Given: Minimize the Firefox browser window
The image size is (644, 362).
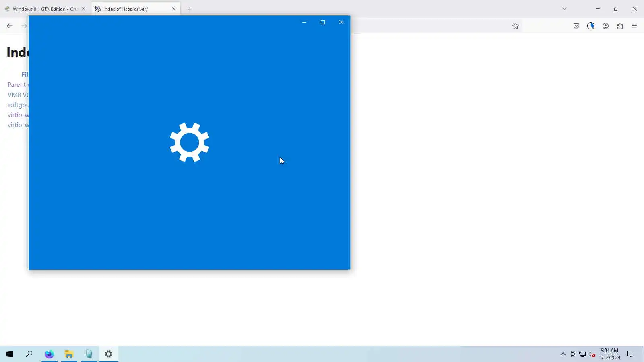Looking at the screenshot, I should tap(598, 9).
